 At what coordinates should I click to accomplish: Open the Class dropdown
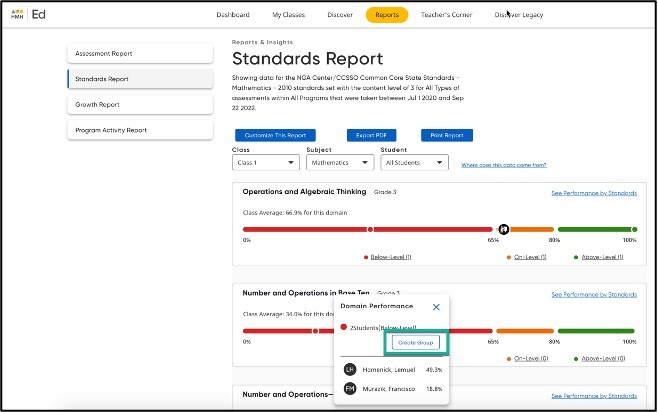point(266,162)
